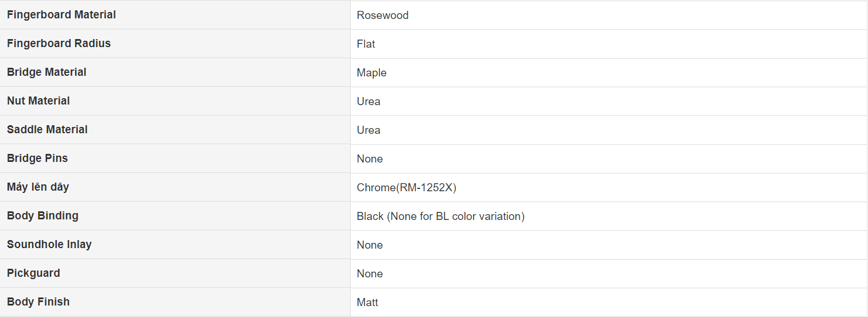Click the Nut Material label
This screenshot has height=317, width=868.
38,101
